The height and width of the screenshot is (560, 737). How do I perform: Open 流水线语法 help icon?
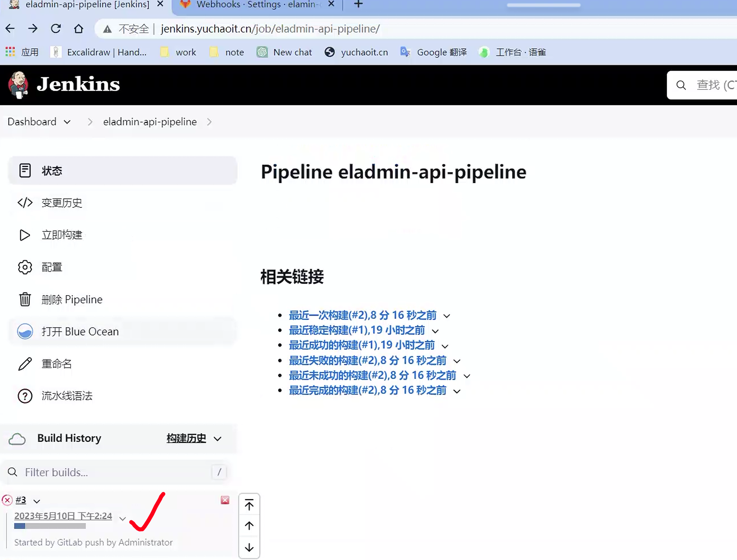click(25, 396)
